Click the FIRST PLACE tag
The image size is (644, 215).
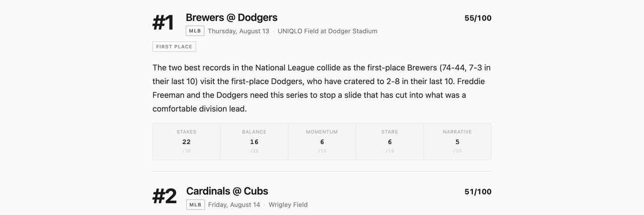click(174, 47)
